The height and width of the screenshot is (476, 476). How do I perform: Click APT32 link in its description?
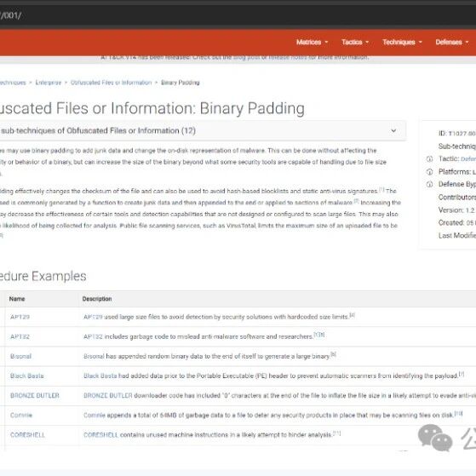[x=93, y=336]
